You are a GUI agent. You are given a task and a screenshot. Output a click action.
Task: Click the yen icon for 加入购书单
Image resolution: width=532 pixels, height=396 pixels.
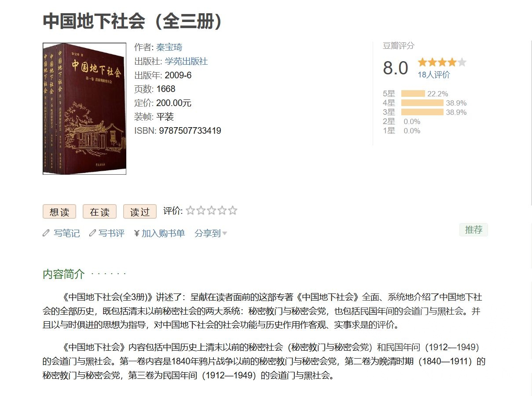coord(136,233)
